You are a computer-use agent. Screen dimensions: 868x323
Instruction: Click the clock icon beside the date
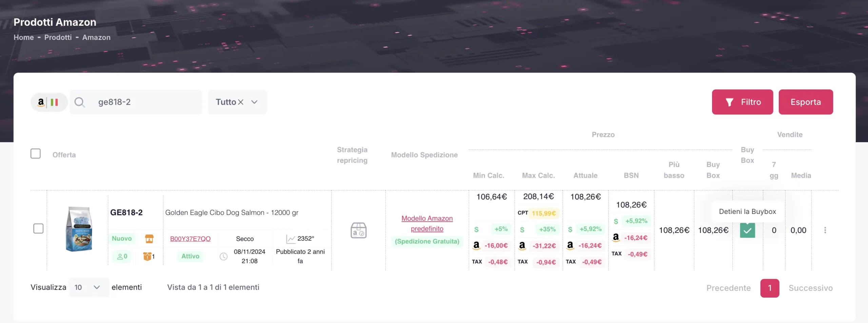(223, 256)
